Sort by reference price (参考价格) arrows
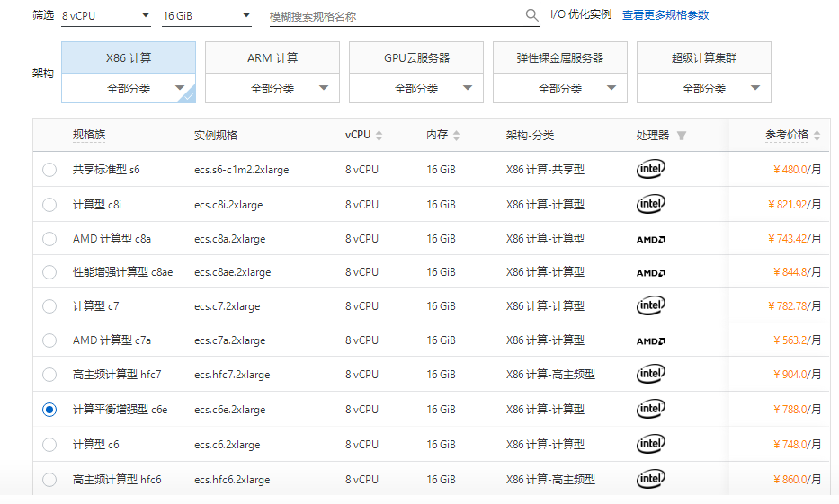The image size is (839, 504). (817, 136)
